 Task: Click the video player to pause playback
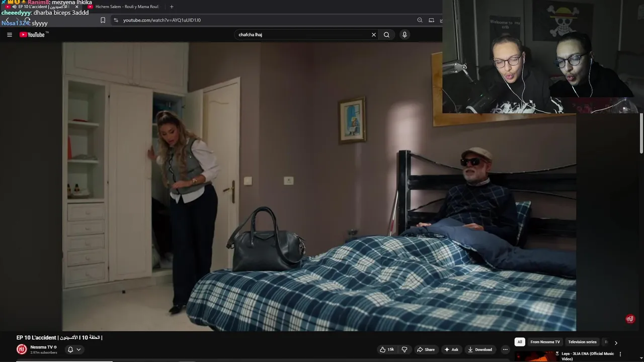[x=319, y=187]
